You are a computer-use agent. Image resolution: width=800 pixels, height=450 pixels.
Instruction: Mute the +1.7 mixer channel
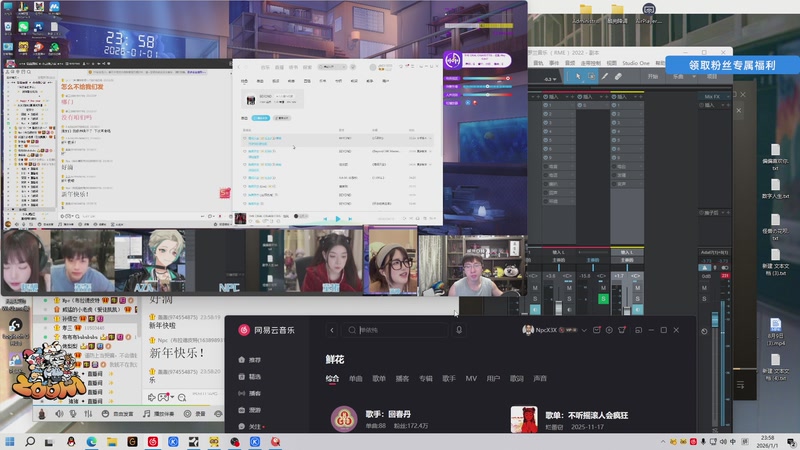[637, 288]
